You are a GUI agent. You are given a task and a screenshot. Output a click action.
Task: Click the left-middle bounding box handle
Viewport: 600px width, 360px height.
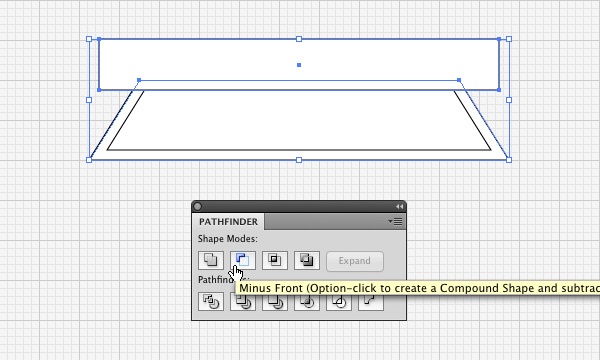[89, 100]
